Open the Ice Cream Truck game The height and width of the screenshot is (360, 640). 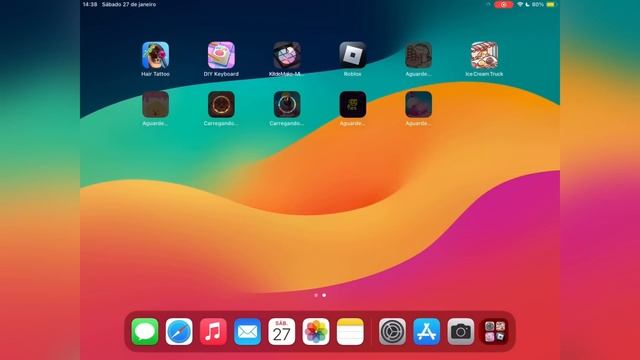pyautogui.click(x=484, y=55)
